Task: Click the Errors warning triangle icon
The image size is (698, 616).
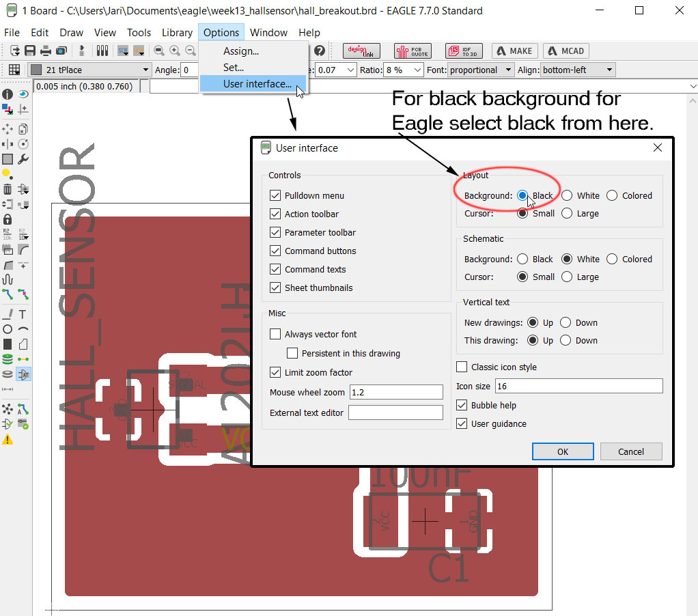Action: click(8, 440)
